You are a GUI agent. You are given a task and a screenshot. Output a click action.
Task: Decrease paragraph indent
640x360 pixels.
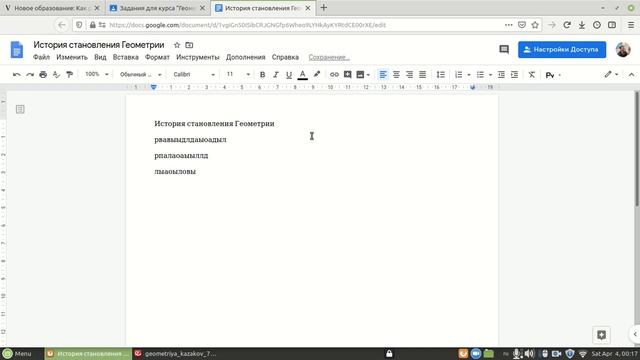coord(501,75)
